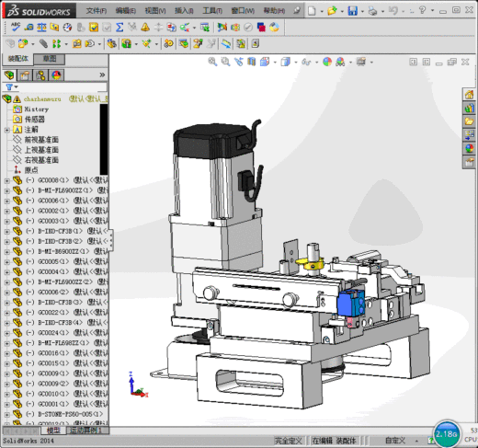The width and height of the screenshot is (478, 448).
Task: Open the 工具 menu
Action: click(212, 11)
